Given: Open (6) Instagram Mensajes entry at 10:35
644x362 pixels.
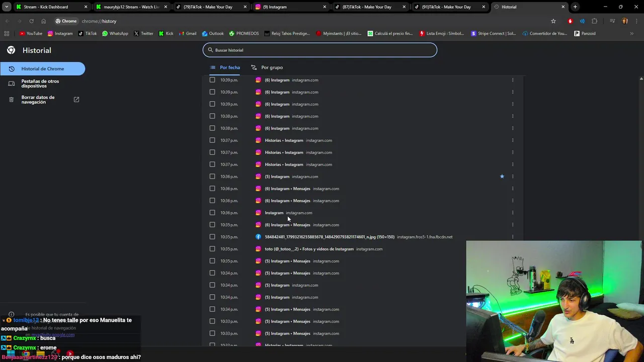Looking at the screenshot, I should click(x=288, y=225).
